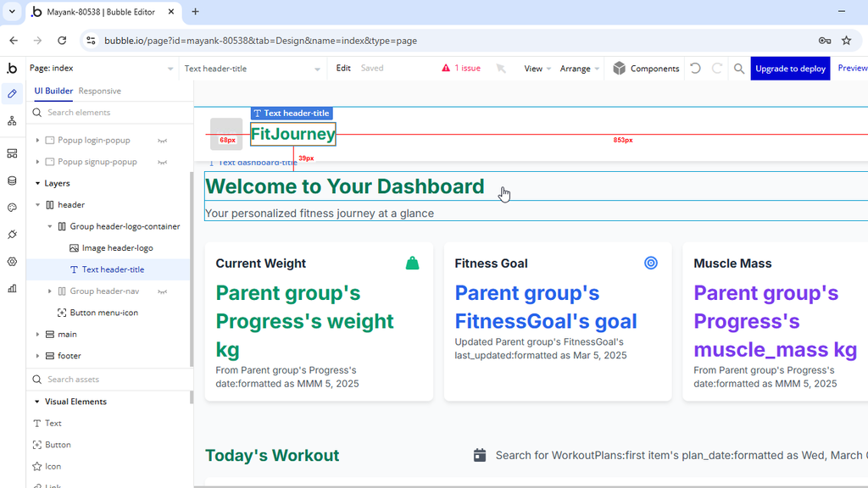Select Button menu-icon in the tree

click(x=104, y=313)
